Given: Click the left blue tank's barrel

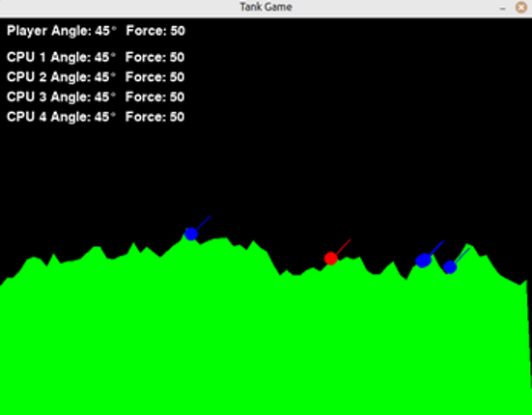Looking at the screenshot, I should (x=204, y=222).
